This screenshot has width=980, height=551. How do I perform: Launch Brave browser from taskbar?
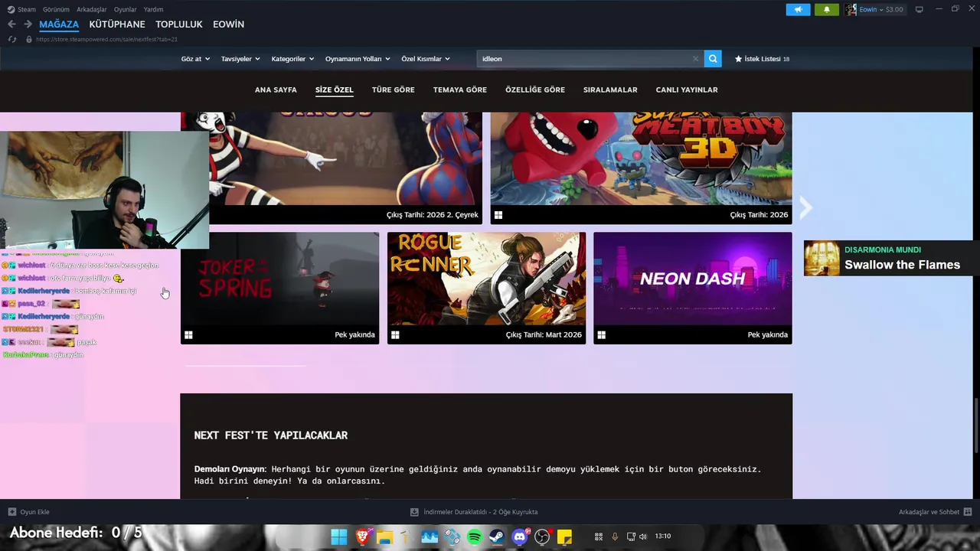pyautogui.click(x=362, y=536)
